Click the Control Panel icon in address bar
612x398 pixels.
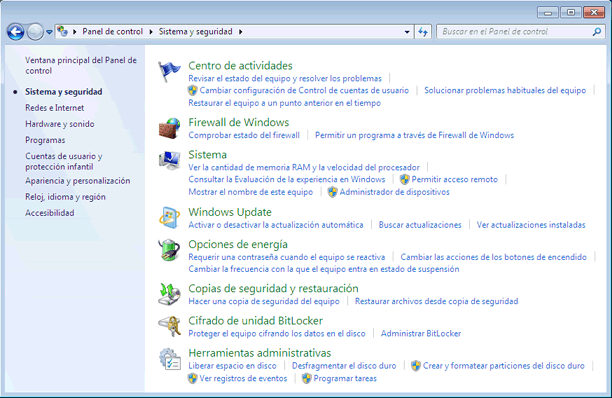coord(62,31)
